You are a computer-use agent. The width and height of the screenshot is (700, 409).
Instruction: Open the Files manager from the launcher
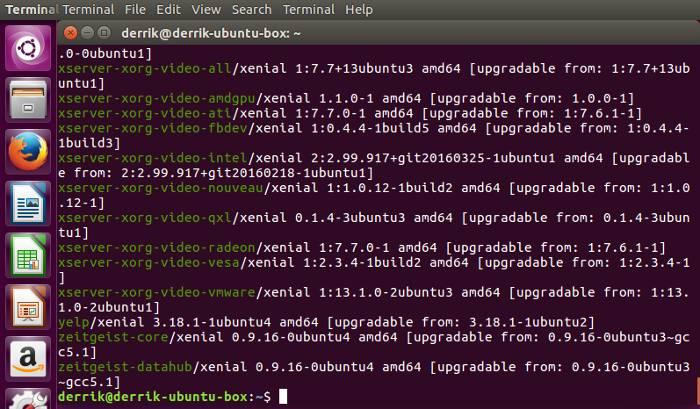coord(28,100)
